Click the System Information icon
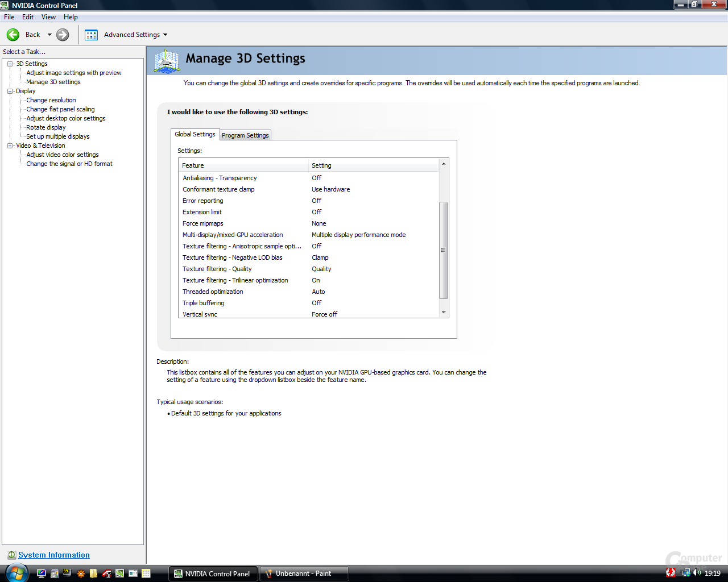 tap(11, 555)
